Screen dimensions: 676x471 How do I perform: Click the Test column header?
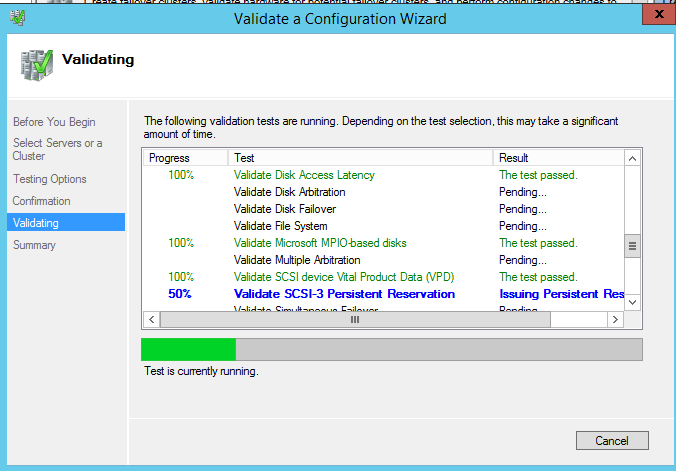click(x=360, y=158)
